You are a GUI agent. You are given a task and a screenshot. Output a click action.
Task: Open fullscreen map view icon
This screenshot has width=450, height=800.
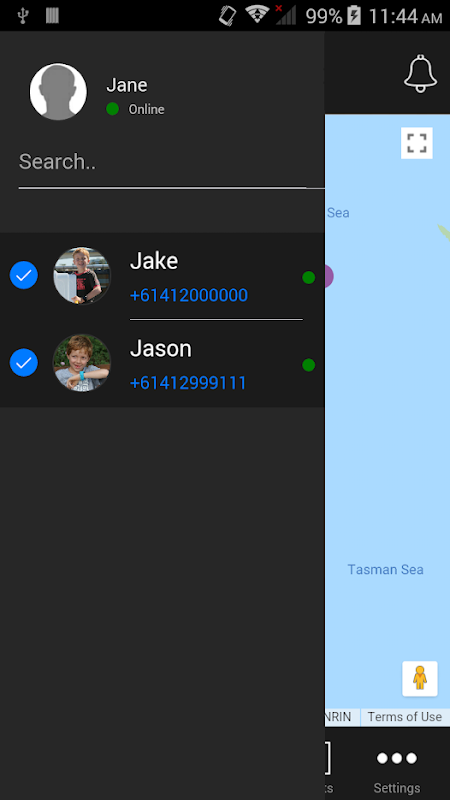coord(417,143)
